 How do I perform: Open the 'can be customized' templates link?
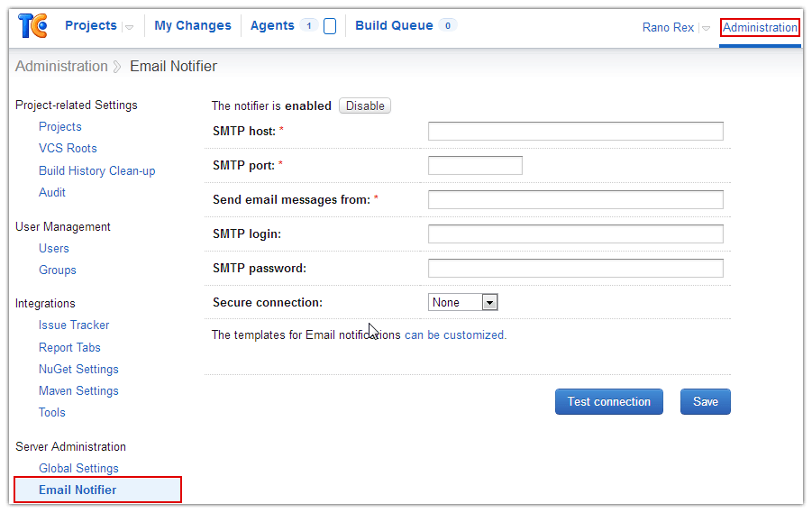[454, 335]
